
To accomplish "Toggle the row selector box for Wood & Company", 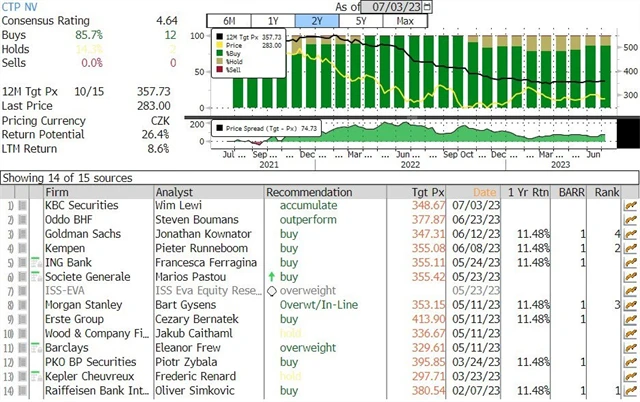I will [22, 333].
